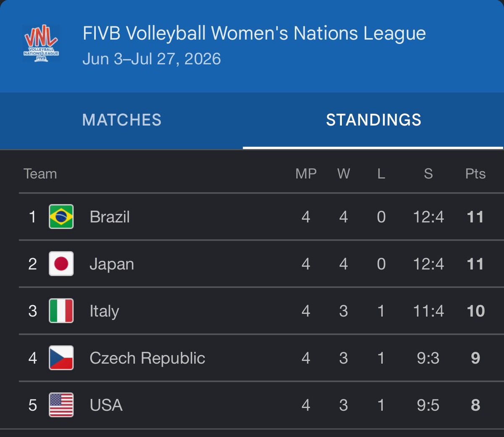Click the MP column header
Screen dimensions: 504x437
click(306, 174)
